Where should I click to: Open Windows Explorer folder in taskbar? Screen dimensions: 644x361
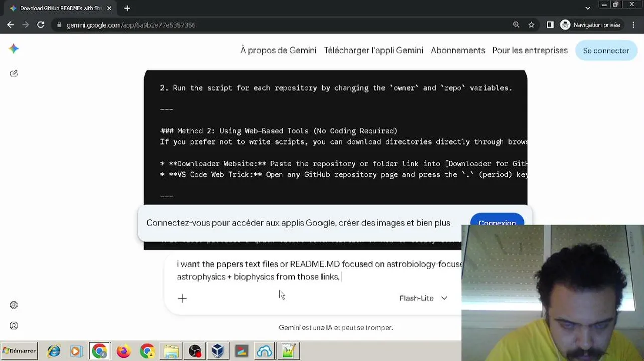[x=171, y=351]
